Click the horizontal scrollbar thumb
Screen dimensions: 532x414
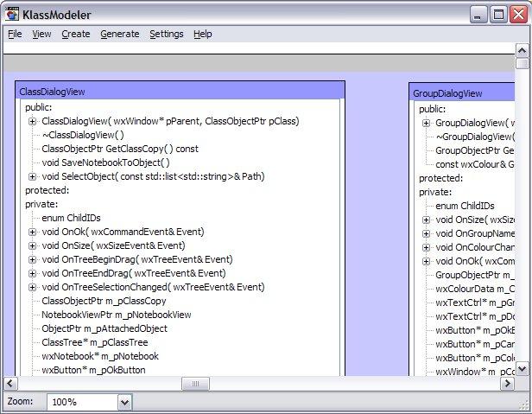pyautogui.click(x=195, y=384)
